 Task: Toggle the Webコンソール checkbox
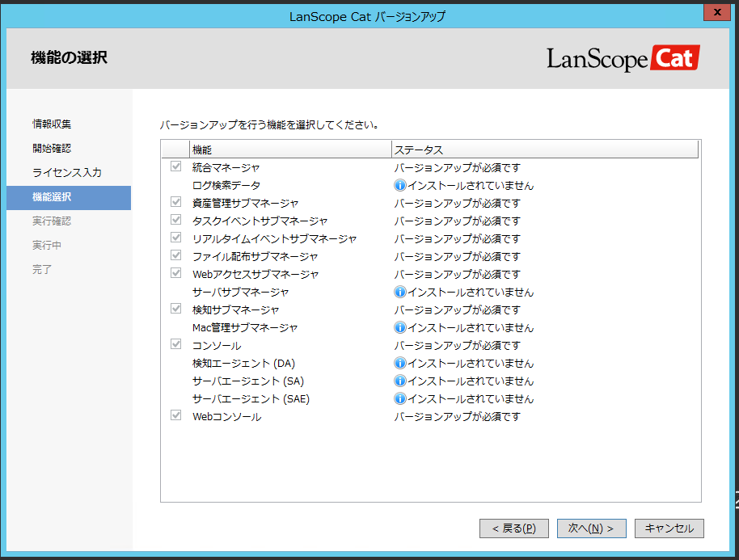tap(175, 416)
